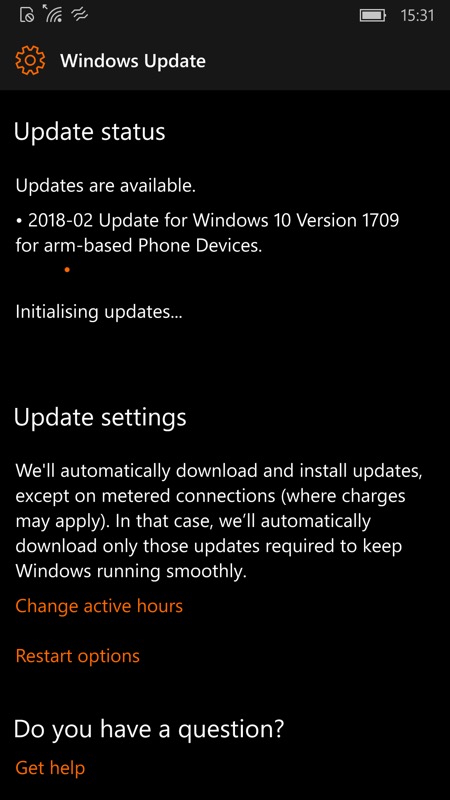Open the Get help link
The height and width of the screenshot is (800, 450).
50,767
